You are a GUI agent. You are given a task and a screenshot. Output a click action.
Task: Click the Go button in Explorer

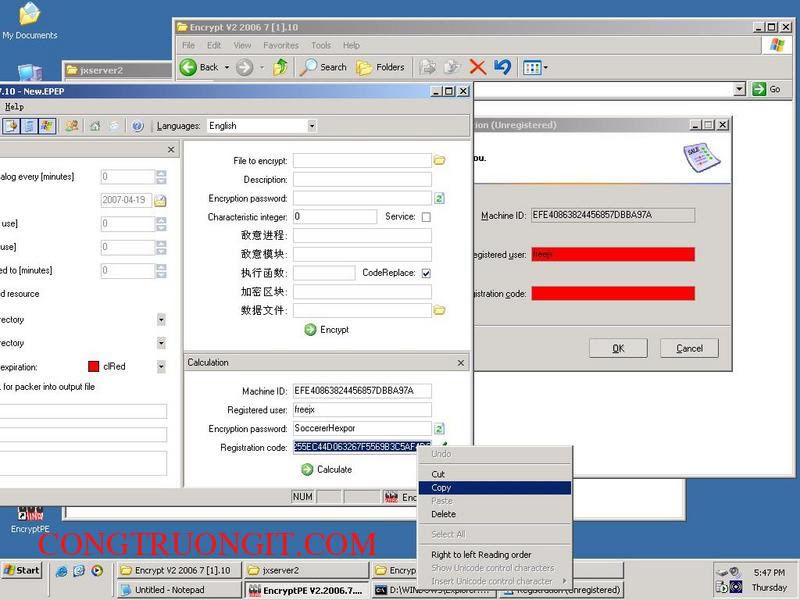click(768, 90)
